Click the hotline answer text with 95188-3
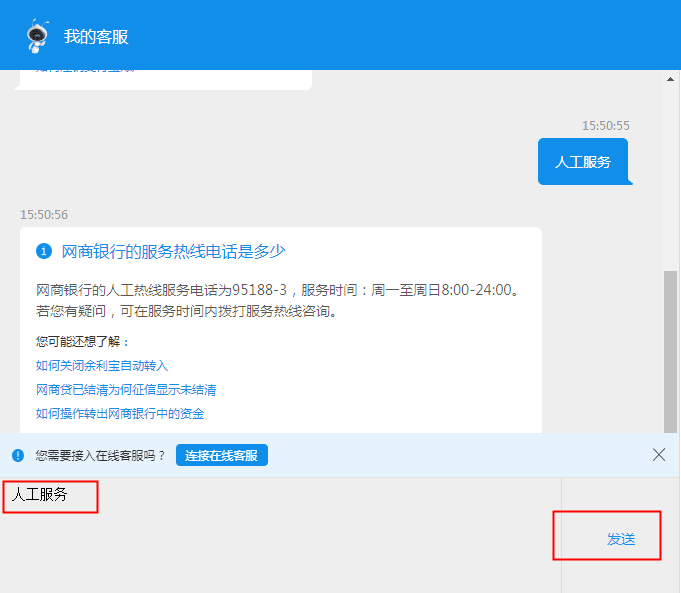Viewport: 681px width, 593px height. click(278, 300)
